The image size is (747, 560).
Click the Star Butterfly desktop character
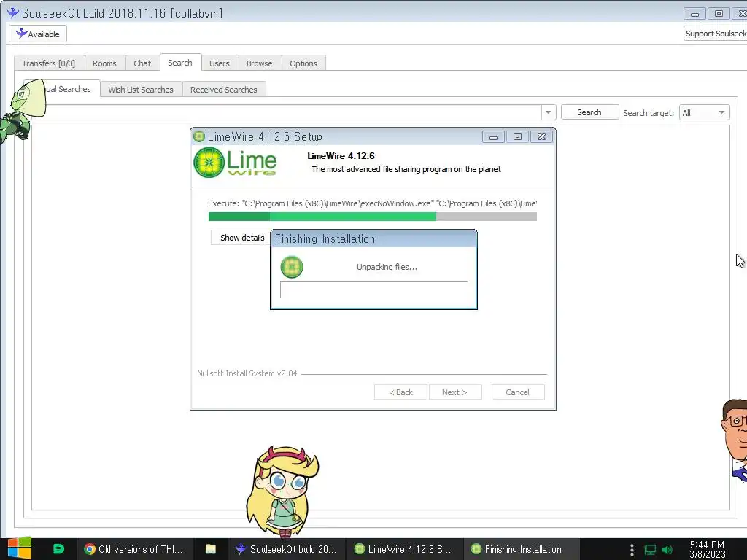(x=282, y=491)
